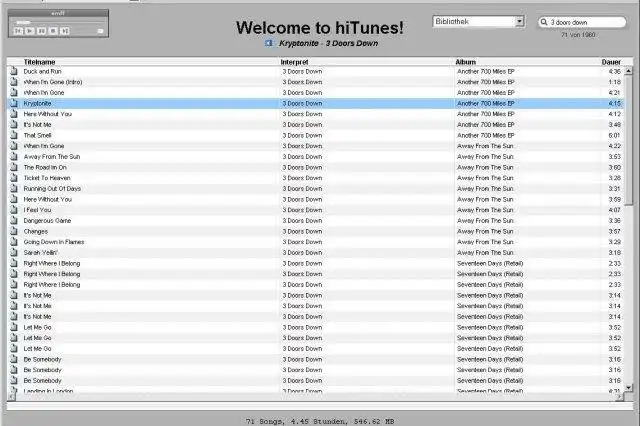
Task: Select the song title 'Dangerous Game'
Action: tap(47, 221)
